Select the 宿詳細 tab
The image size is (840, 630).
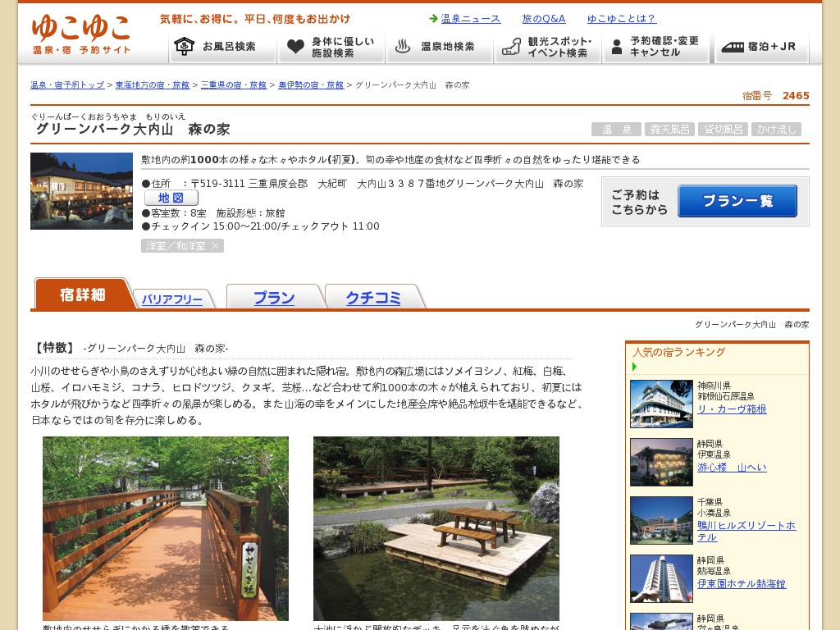(83, 294)
